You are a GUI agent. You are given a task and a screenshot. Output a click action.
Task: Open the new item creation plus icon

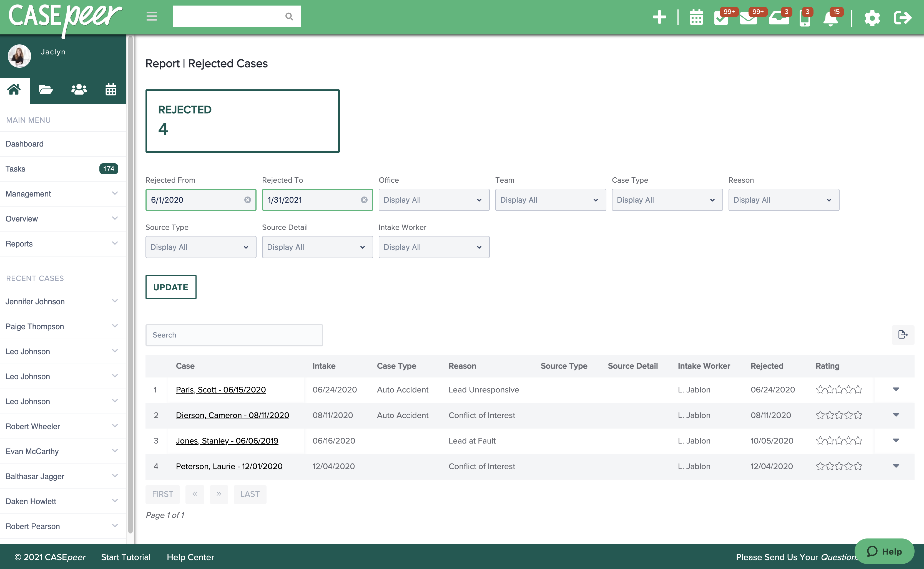coord(659,17)
